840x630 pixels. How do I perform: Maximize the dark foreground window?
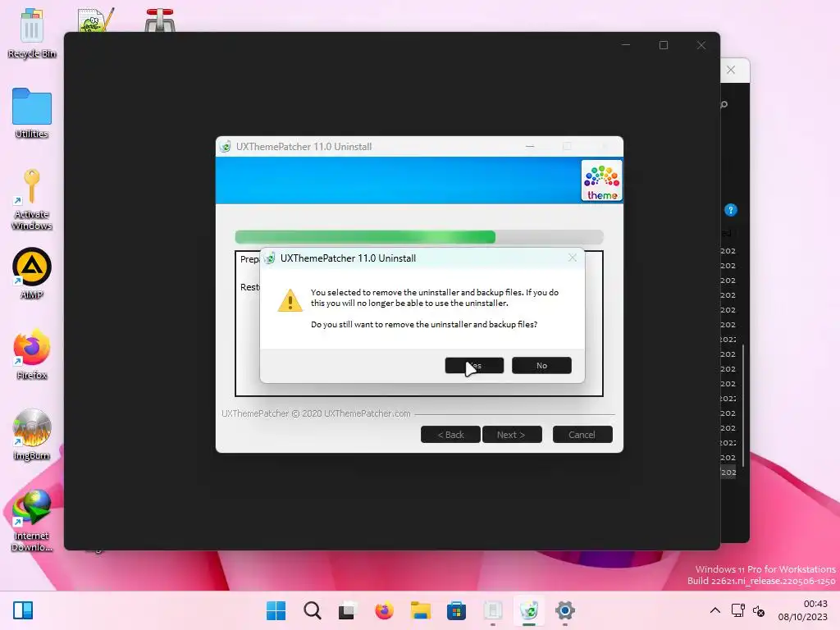click(x=663, y=46)
